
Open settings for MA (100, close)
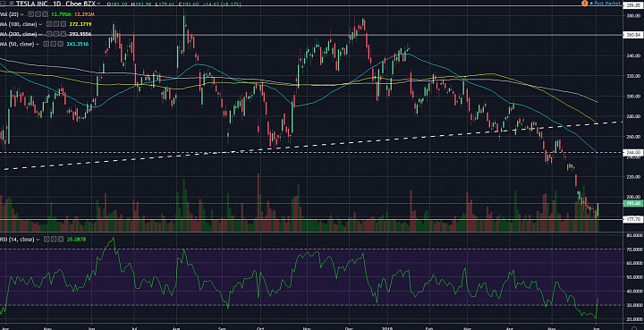point(56,24)
